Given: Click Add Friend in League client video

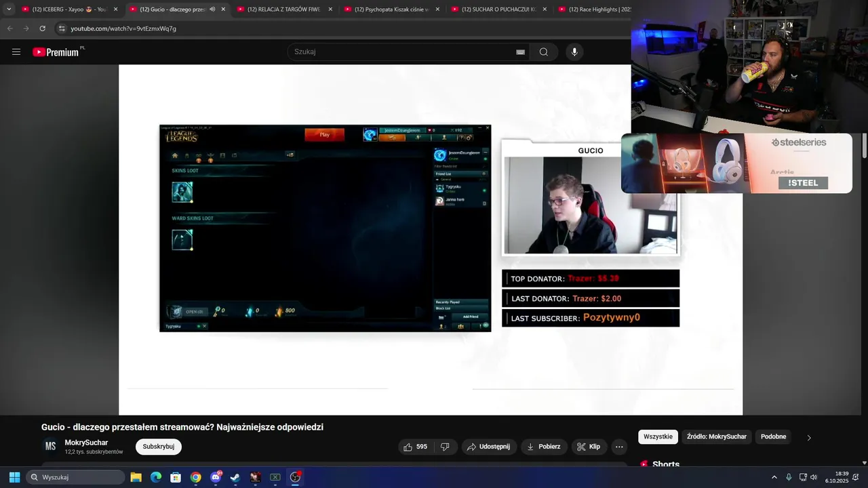Looking at the screenshot, I should (470, 317).
